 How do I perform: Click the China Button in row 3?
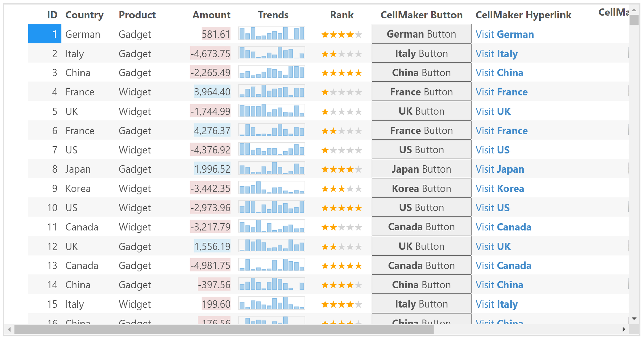pyautogui.click(x=421, y=72)
